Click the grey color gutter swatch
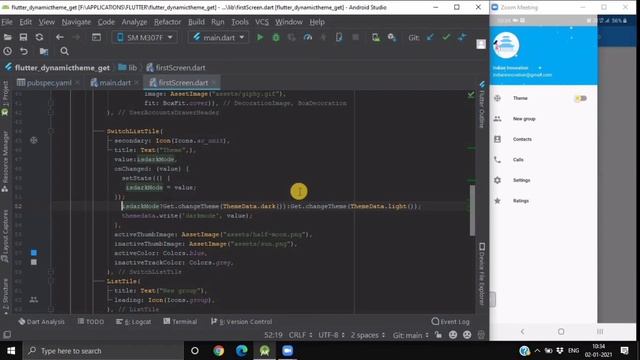640x360 pixels. pyautogui.click(x=34, y=262)
